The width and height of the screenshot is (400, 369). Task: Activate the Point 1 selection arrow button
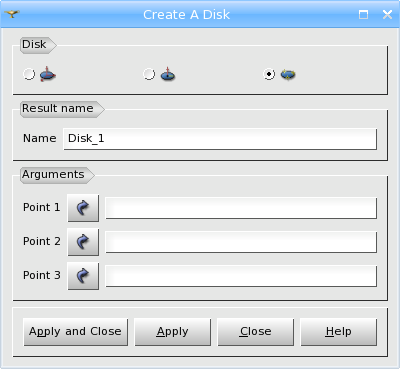pyautogui.click(x=83, y=208)
